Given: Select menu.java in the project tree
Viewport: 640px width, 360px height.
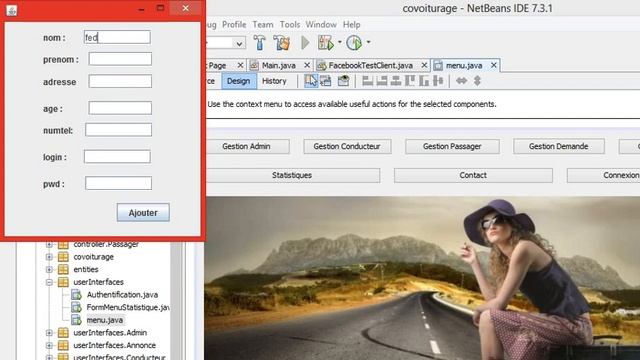Looking at the screenshot, I should (104, 320).
